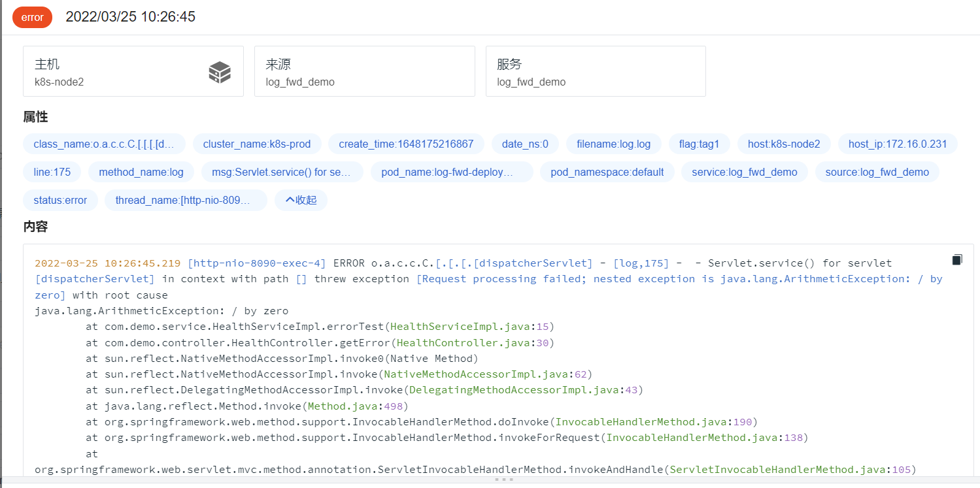Image resolution: width=980 pixels, height=488 pixels.
Task: Click [http-nio-8090-exec-4] thread text in log
Action: pyautogui.click(x=256, y=263)
